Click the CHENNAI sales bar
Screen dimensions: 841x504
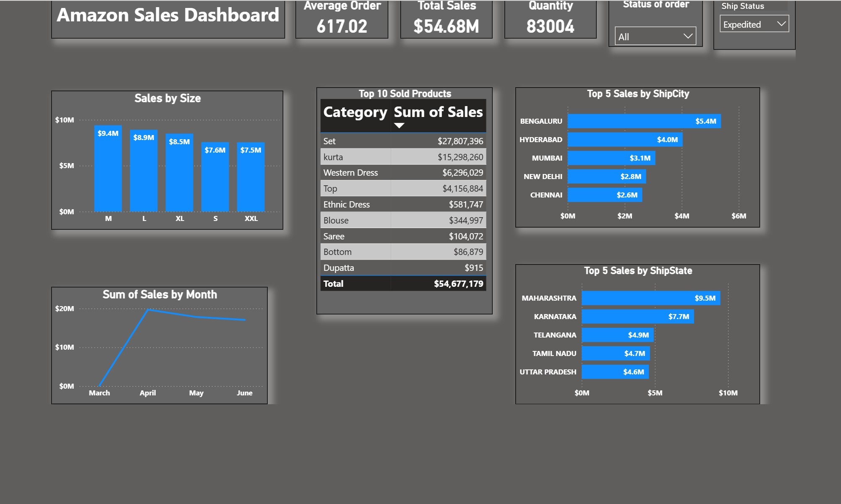click(604, 195)
